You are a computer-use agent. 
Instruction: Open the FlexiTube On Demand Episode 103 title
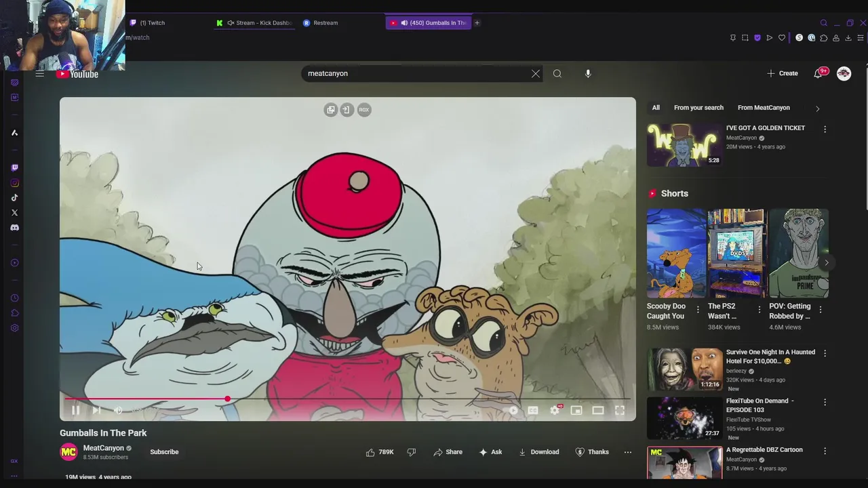coord(759,405)
